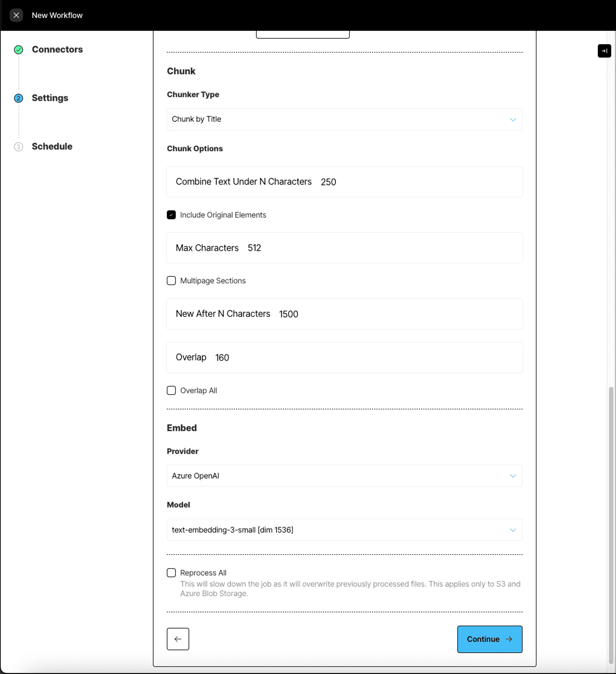Click the vertical scrollbar thumb

(x=611, y=525)
